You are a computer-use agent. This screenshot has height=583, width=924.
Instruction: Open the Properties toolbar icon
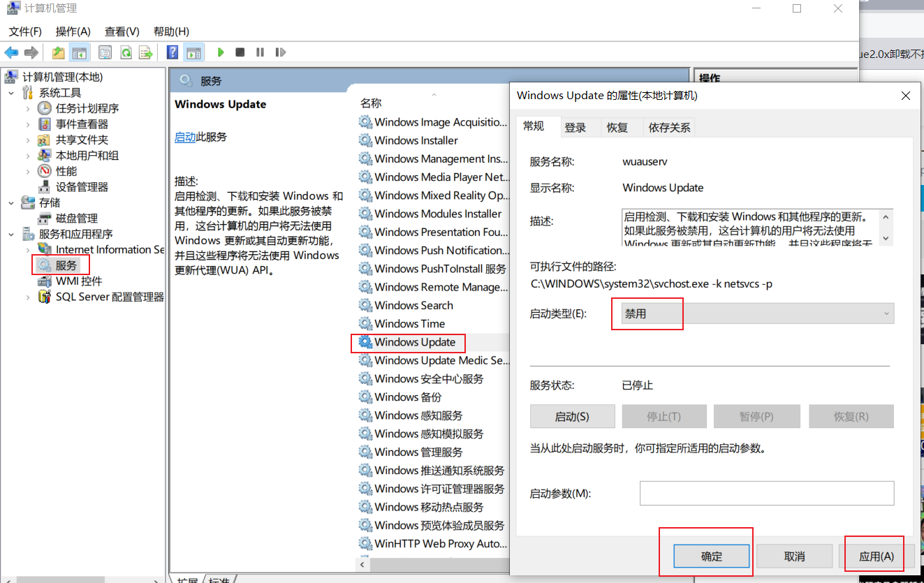[105, 52]
